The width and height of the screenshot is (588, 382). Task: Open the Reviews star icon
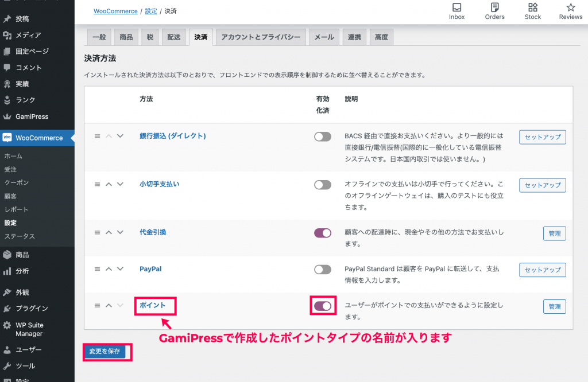click(x=570, y=7)
